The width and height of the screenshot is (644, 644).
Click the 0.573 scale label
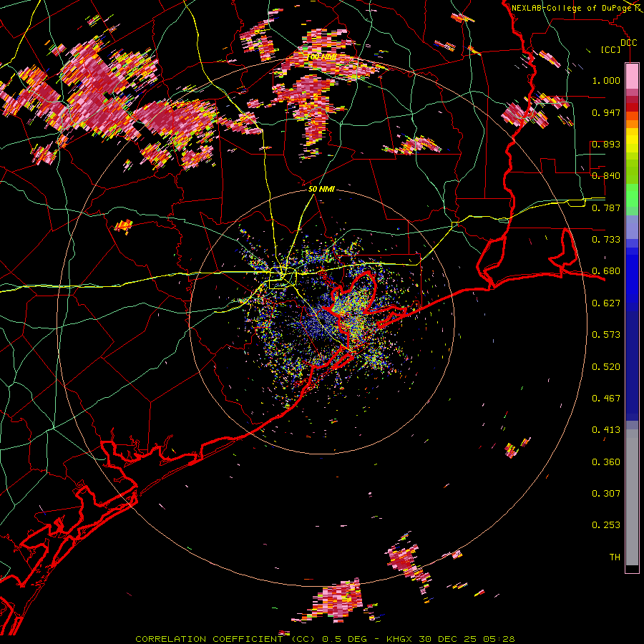tap(606, 335)
